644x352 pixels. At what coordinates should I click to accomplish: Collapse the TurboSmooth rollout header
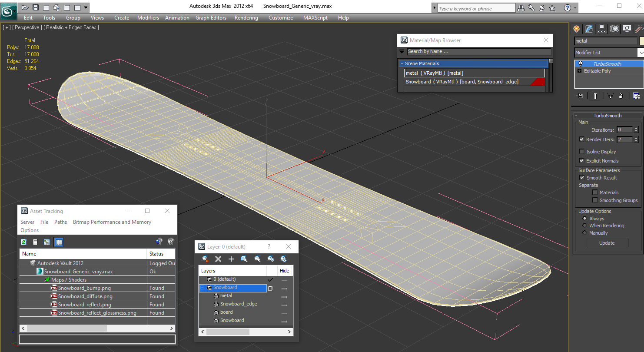(607, 116)
